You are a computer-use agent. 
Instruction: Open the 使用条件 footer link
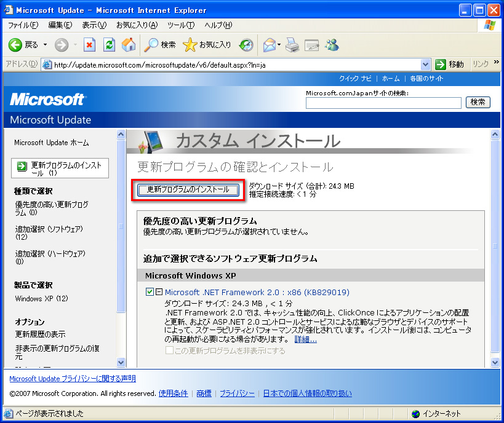(174, 393)
